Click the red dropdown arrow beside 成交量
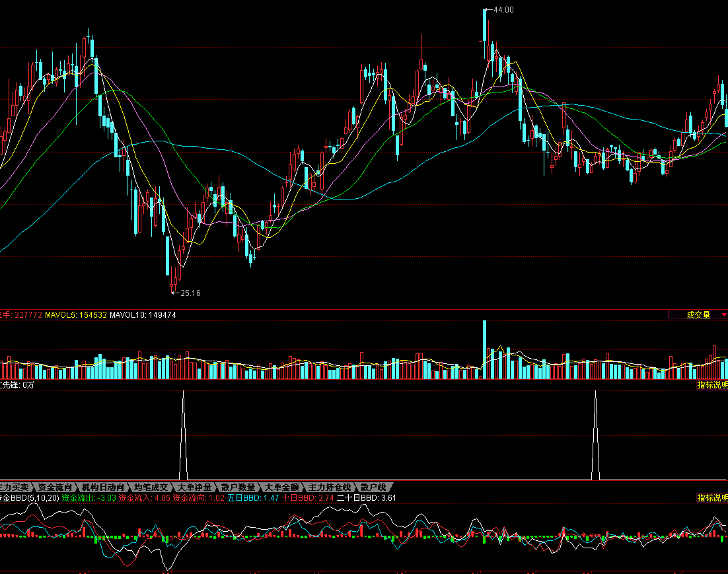The image size is (728, 574). coord(723,315)
